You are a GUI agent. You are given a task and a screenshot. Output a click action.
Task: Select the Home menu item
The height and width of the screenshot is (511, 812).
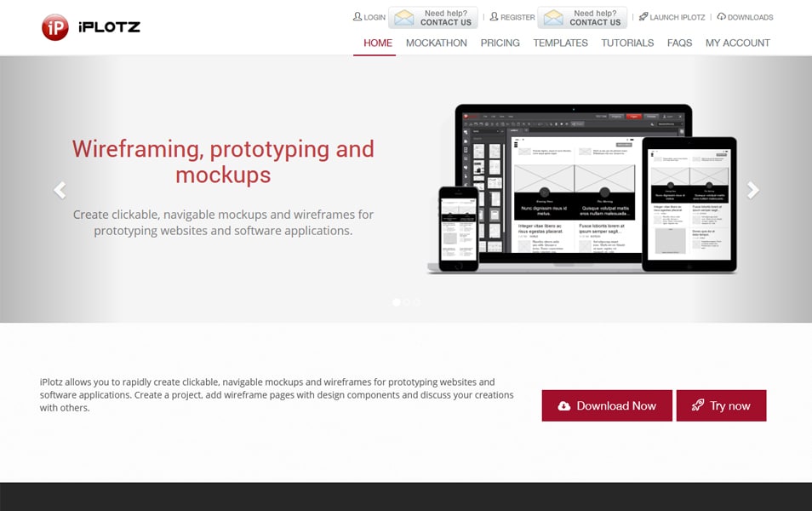(378, 43)
